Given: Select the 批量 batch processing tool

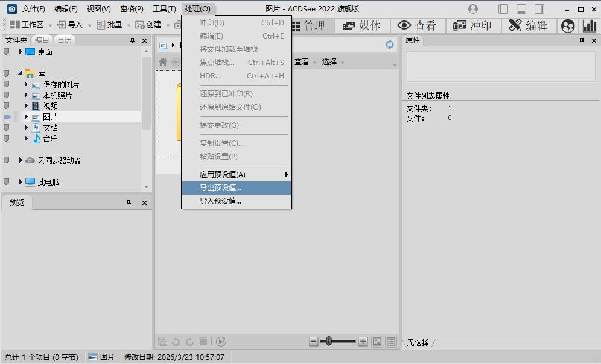Looking at the screenshot, I should [x=114, y=25].
